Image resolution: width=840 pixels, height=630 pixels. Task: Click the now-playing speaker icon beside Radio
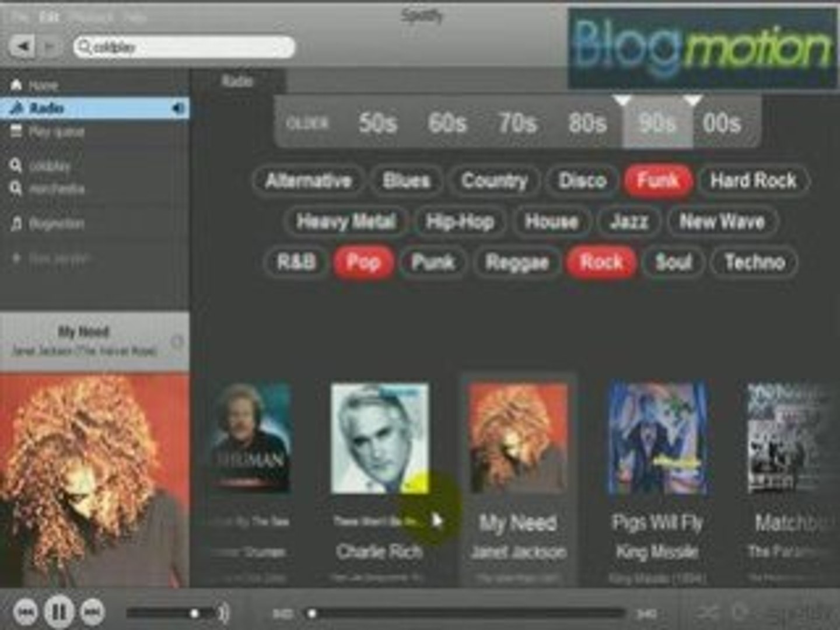[x=178, y=108]
